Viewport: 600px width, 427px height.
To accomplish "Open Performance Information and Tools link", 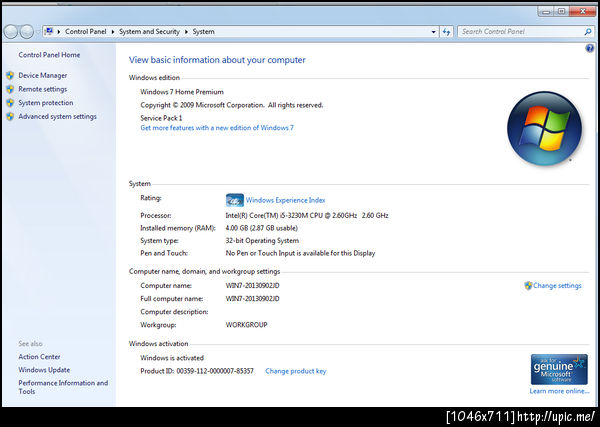I will pos(63,387).
